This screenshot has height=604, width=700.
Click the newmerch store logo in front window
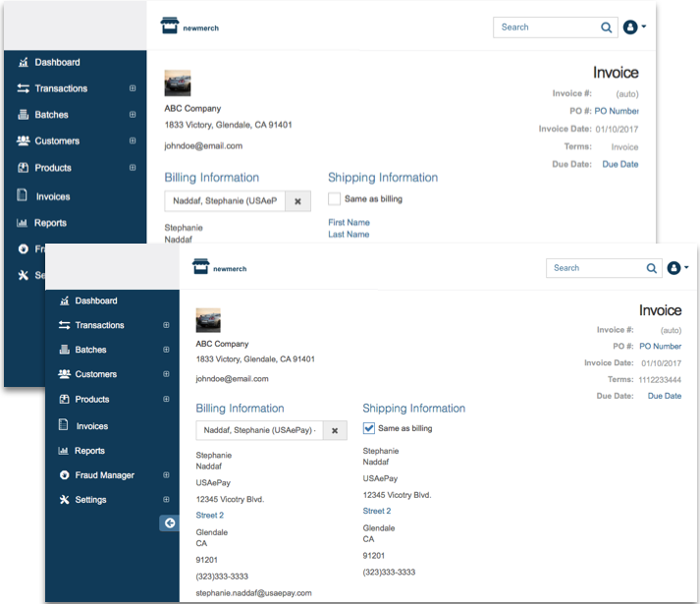[220, 267]
